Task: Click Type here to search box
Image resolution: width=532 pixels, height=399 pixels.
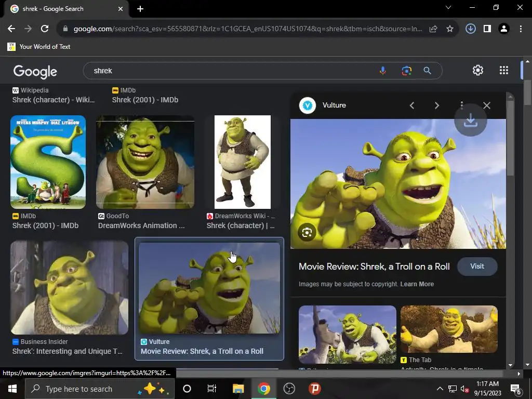Action: [100, 389]
